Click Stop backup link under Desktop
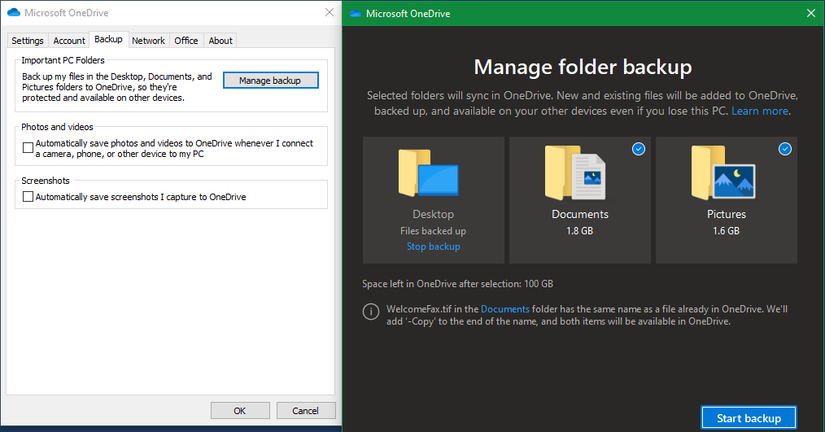This screenshot has height=432, width=825. 434,246
